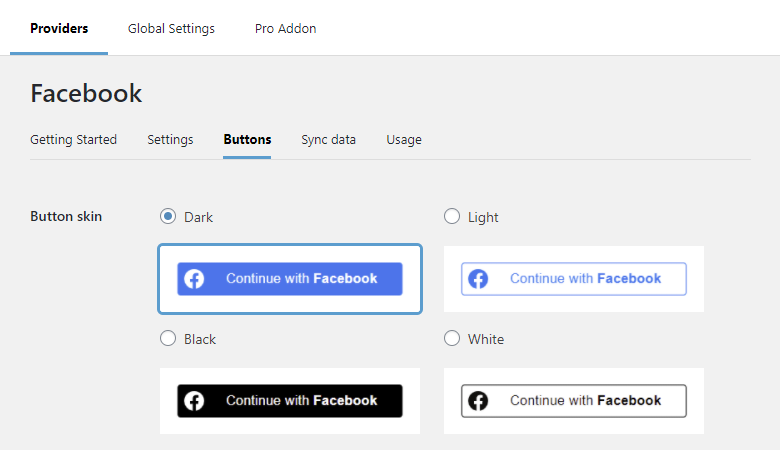Choose the Black button skin radio
Image resolution: width=780 pixels, height=450 pixels.
(x=168, y=338)
